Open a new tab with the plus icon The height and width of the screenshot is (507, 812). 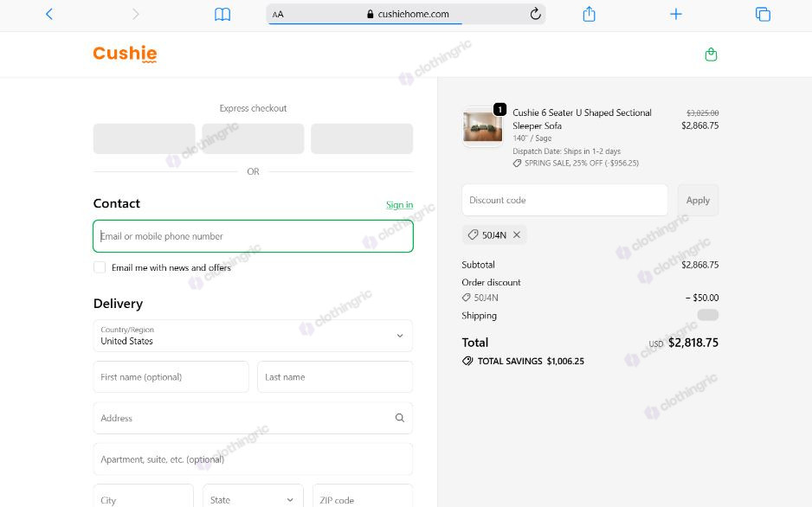point(676,14)
